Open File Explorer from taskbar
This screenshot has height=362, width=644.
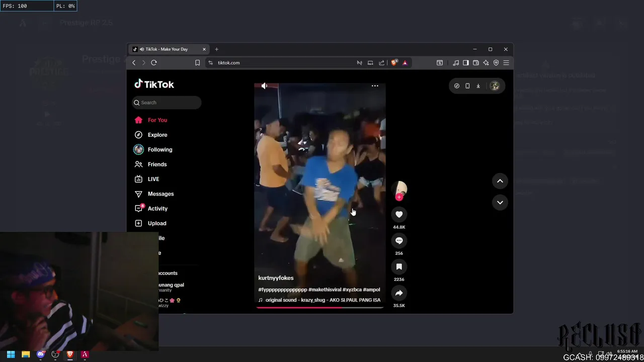(x=26, y=354)
